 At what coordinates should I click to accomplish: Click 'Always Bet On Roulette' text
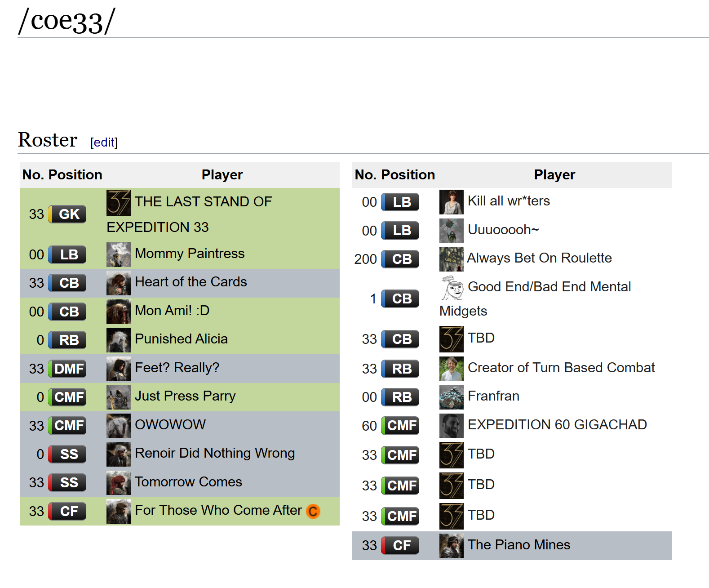coord(540,258)
